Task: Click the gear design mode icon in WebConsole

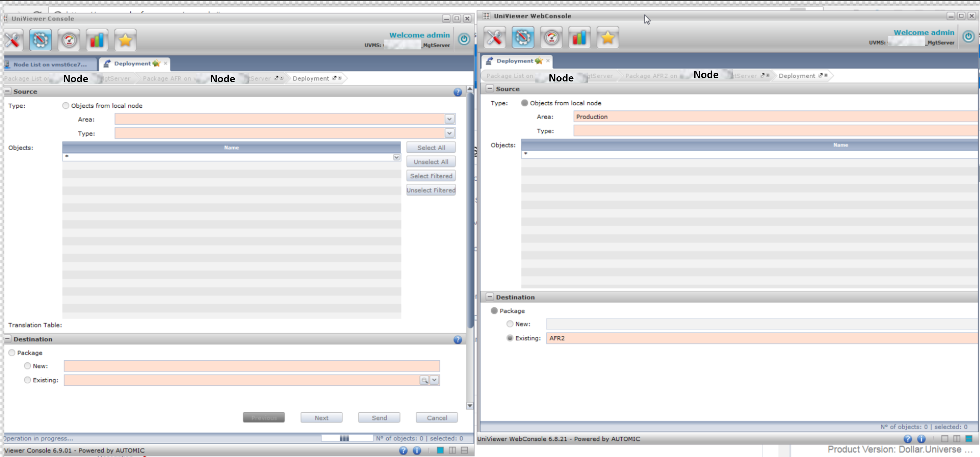Action: pyautogui.click(x=523, y=37)
